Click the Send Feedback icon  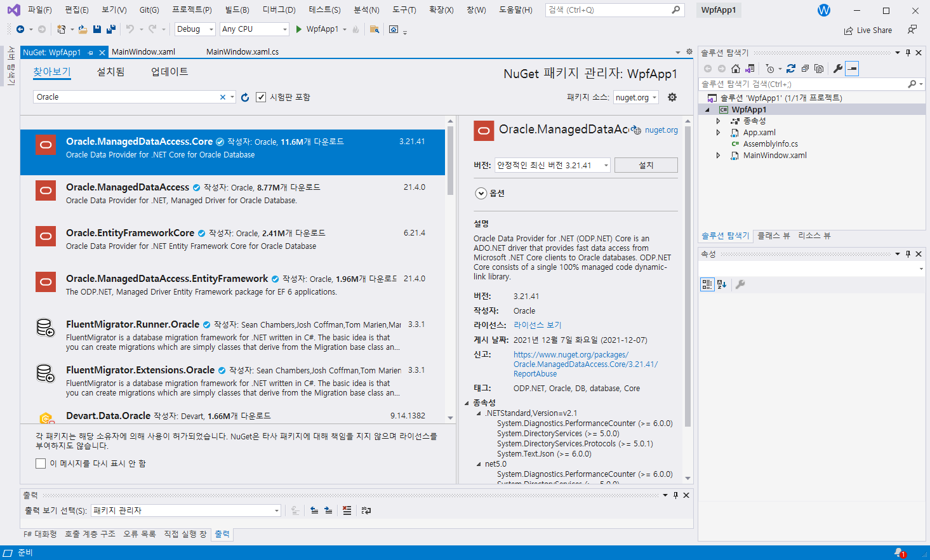[x=912, y=30]
